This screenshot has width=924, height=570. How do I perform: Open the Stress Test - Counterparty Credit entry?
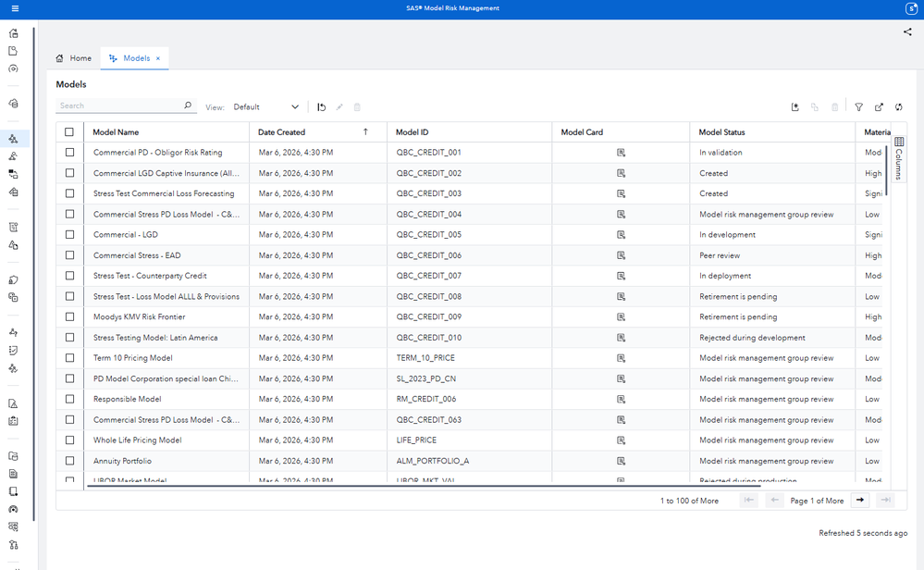click(x=150, y=276)
